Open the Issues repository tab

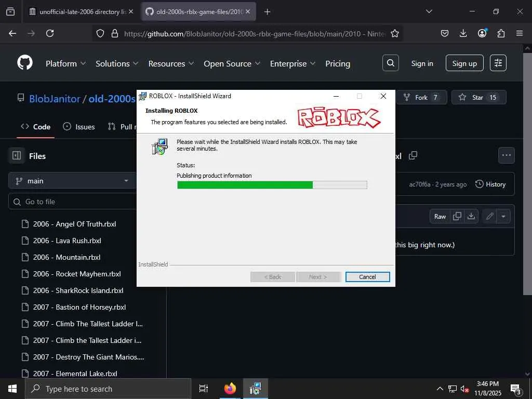point(79,127)
